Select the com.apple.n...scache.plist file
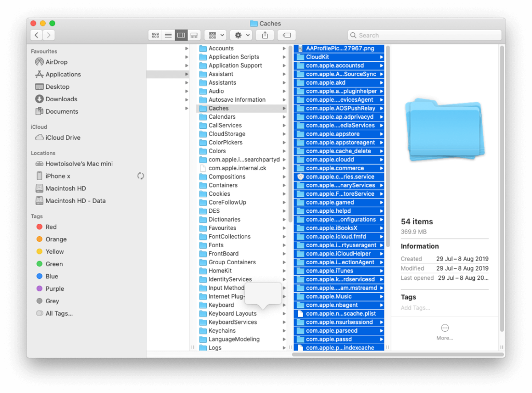Screen dimensions: 532x393 [339, 314]
